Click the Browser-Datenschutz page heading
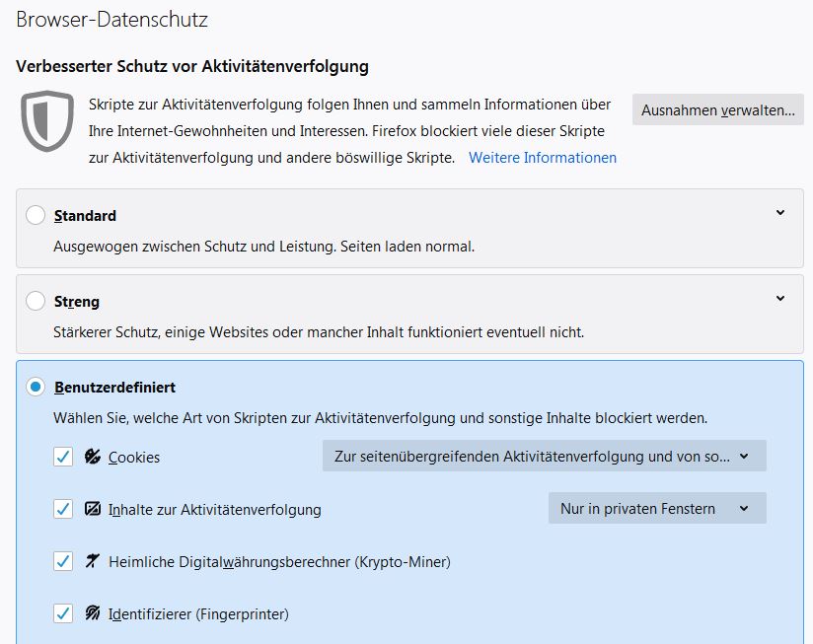Viewport: 813px width, 644px height. tap(111, 19)
